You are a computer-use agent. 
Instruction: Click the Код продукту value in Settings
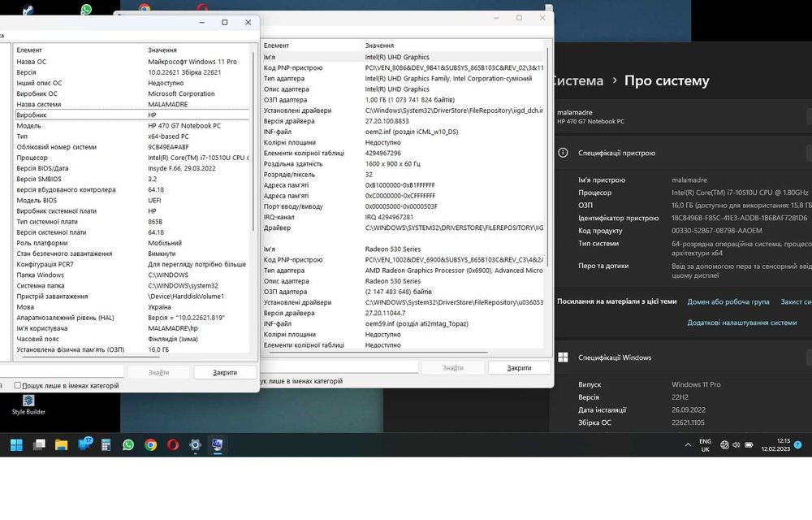(x=717, y=231)
